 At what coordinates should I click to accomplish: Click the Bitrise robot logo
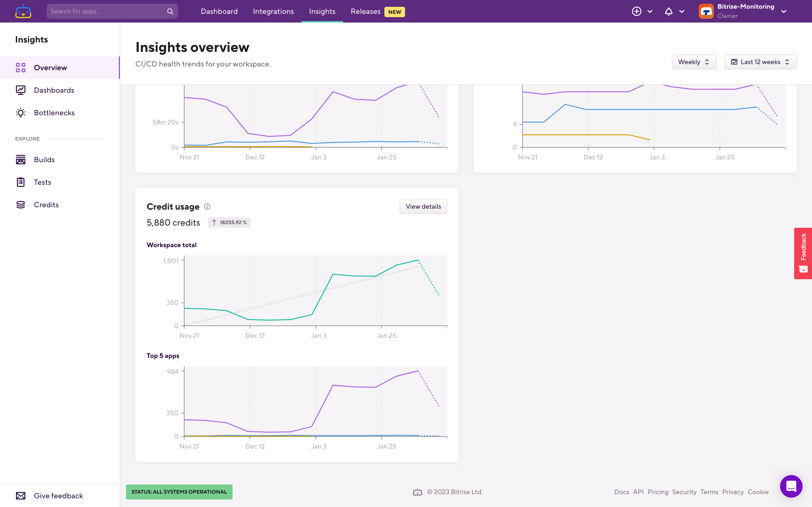[23, 12]
